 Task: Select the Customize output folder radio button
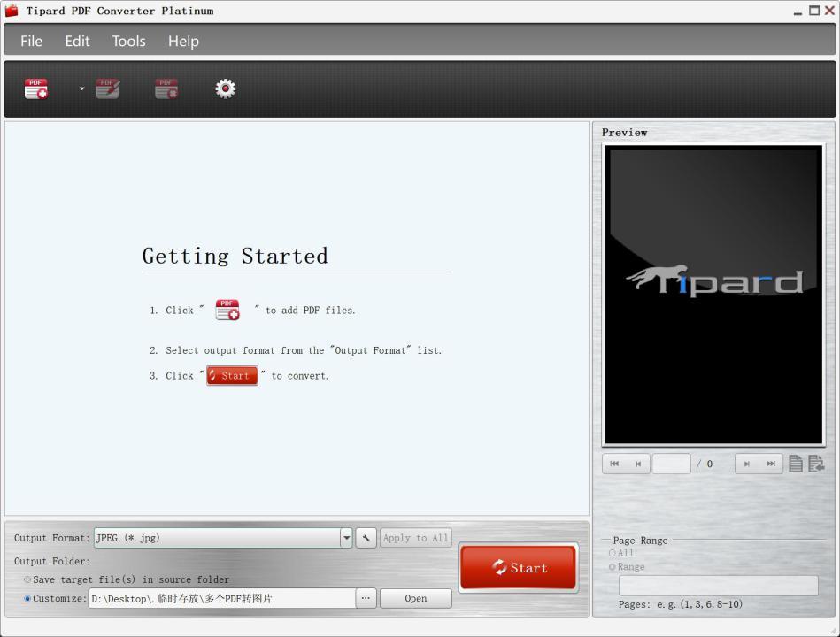27,598
